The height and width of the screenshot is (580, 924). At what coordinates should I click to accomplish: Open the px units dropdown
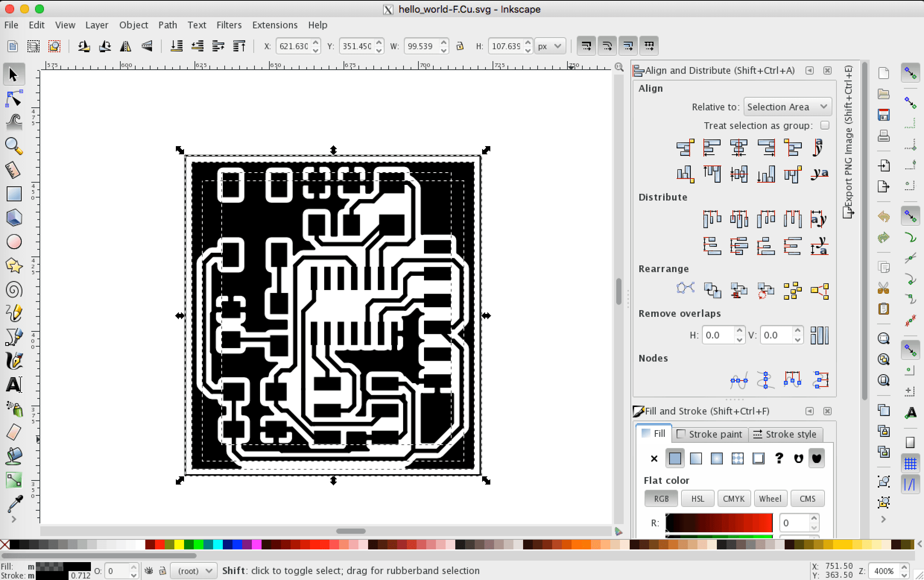[550, 47]
